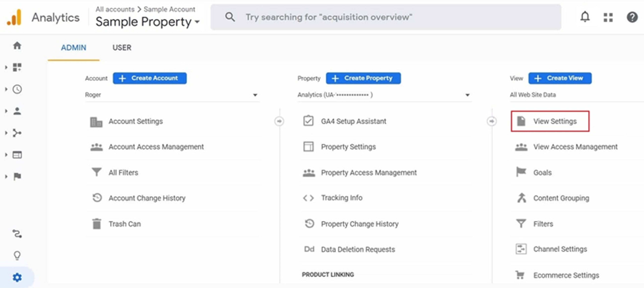Open Account Access Management
Screen dimensions: 644x288
(156, 147)
